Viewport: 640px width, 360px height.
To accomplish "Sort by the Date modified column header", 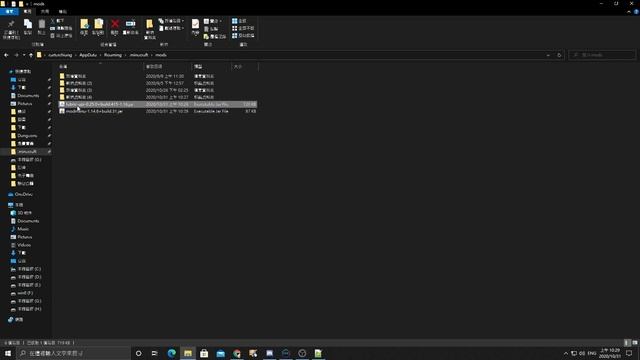I will point(167,66).
